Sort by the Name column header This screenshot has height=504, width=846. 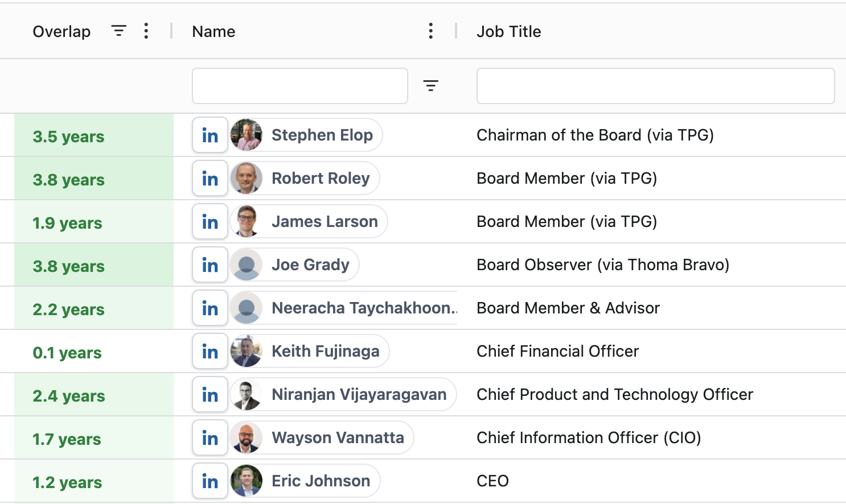coord(213,31)
